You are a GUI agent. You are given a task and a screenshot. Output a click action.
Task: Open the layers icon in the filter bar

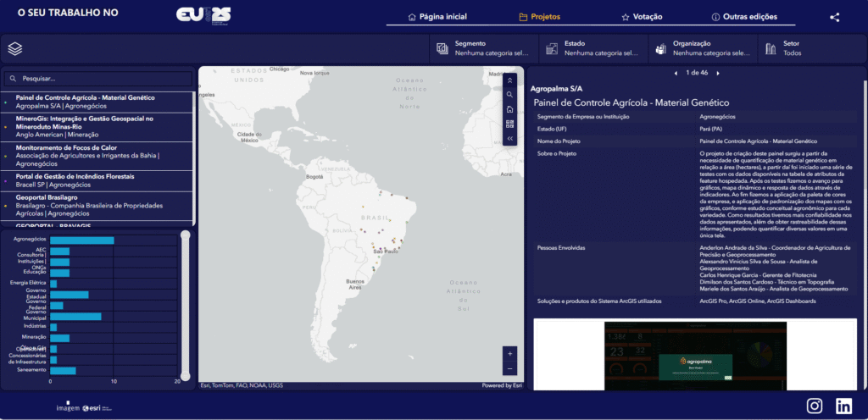coord(14,49)
